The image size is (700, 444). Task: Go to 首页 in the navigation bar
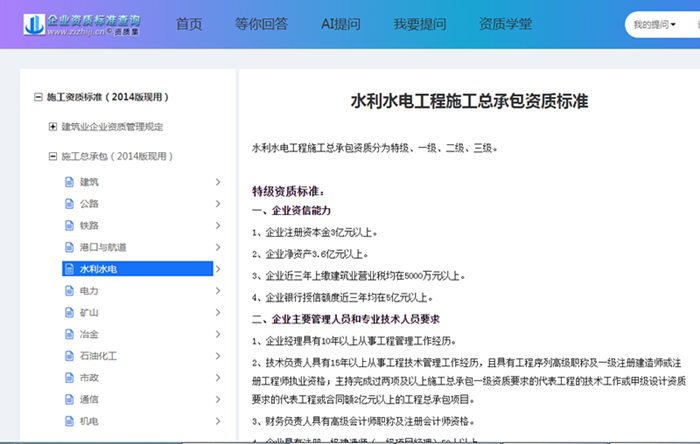(189, 24)
